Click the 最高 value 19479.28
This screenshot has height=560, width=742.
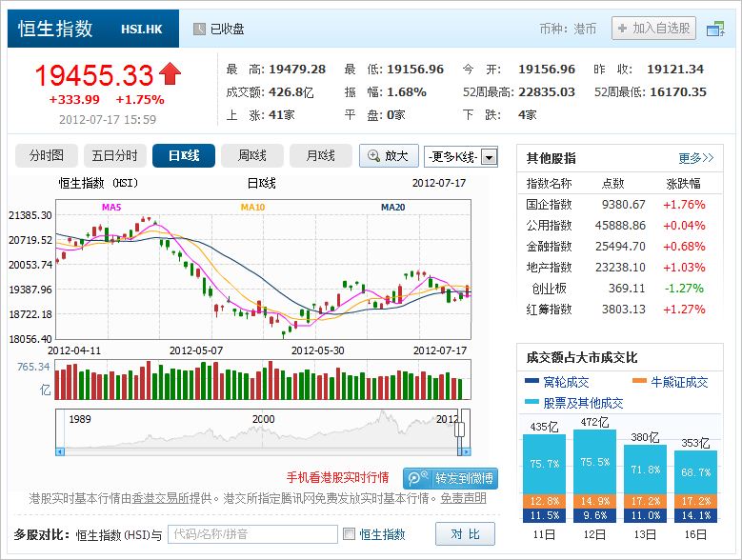pyautogui.click(x=297, y=70)
